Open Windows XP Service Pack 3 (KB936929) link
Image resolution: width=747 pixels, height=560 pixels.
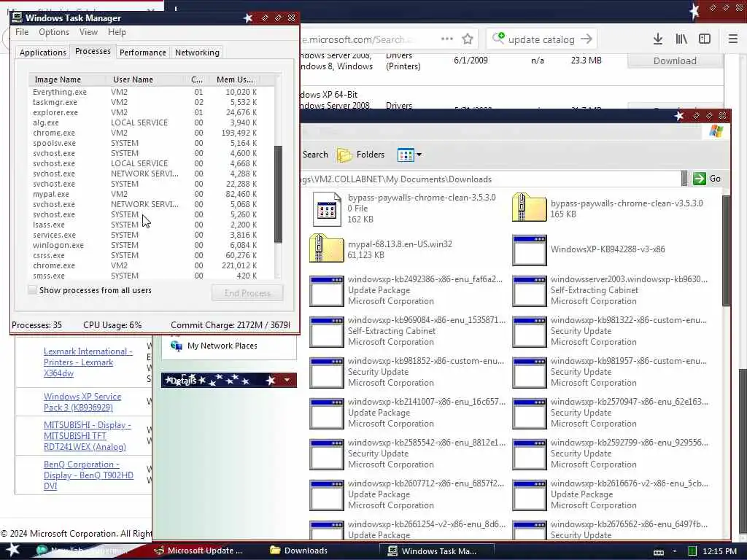click(x=82, y=402)
